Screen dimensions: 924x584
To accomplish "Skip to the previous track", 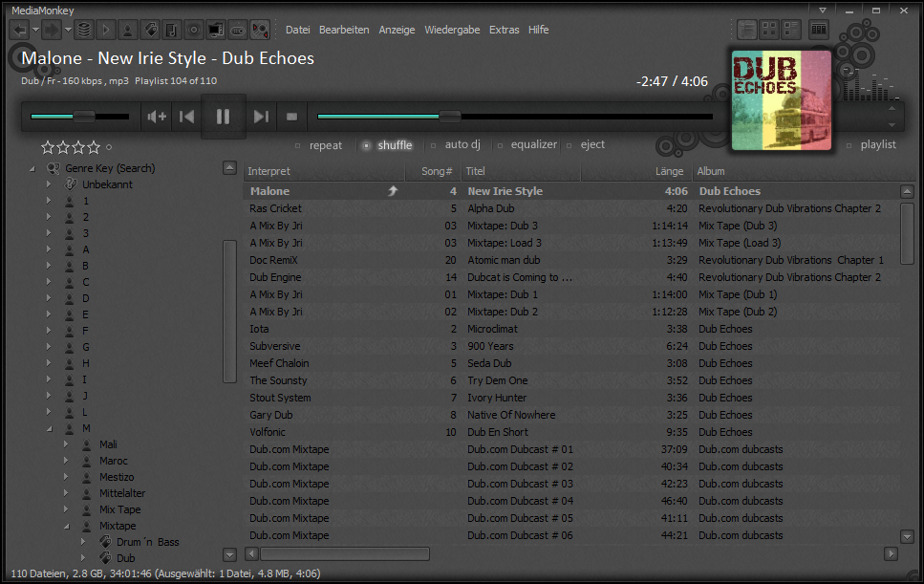I will pyautogui.click(x=188, y=117).
